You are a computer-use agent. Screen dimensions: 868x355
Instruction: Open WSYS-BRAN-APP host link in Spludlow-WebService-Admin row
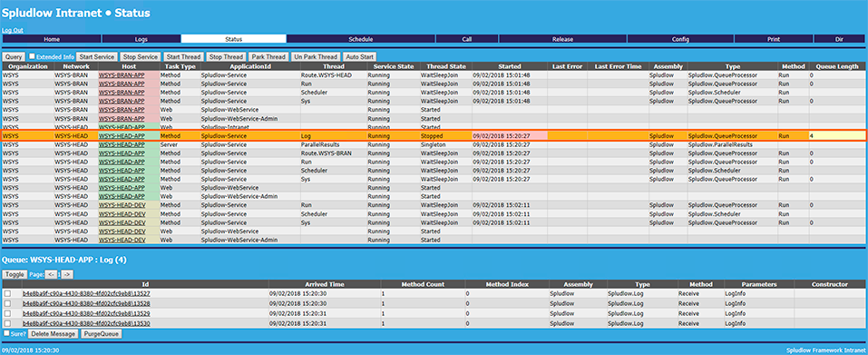(122, 119)
